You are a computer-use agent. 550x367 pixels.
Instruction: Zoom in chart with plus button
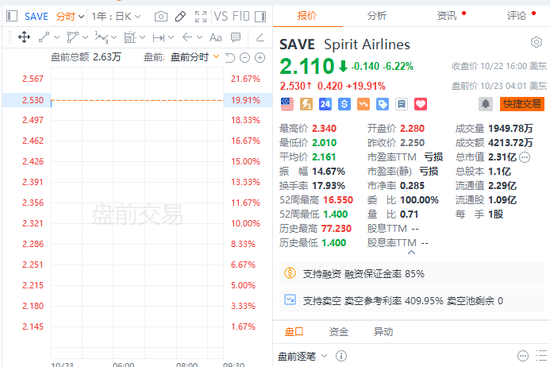260,58
